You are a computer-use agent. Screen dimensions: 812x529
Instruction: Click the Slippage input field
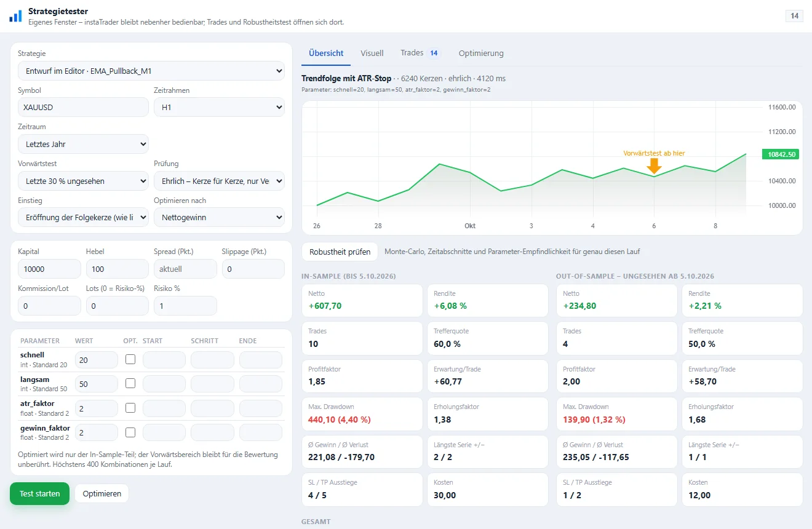coord(253,269)
